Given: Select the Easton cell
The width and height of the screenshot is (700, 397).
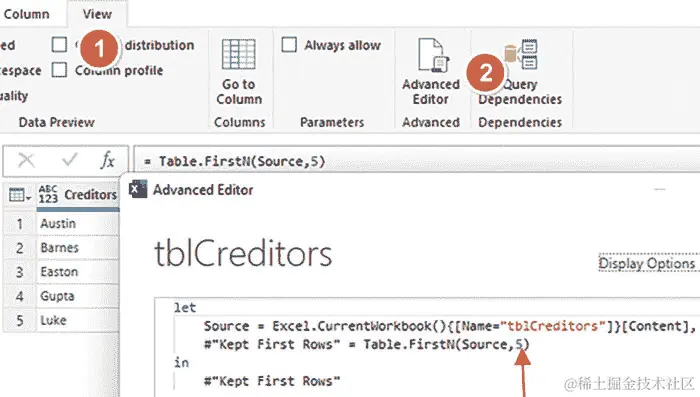Looking at the screenshot, I should [x=78, y=272].
